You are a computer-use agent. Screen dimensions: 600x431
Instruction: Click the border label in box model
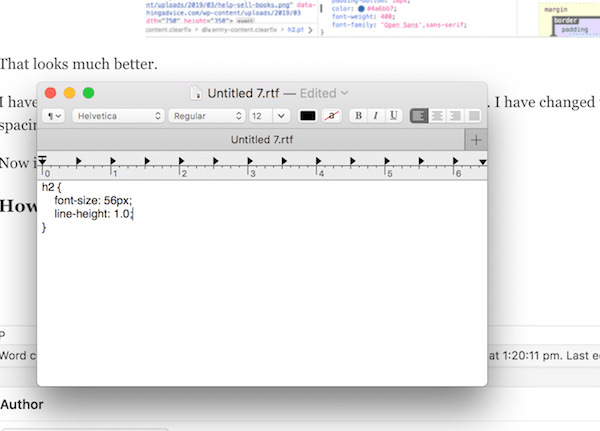pyautogui.click(x=566, y=20)
